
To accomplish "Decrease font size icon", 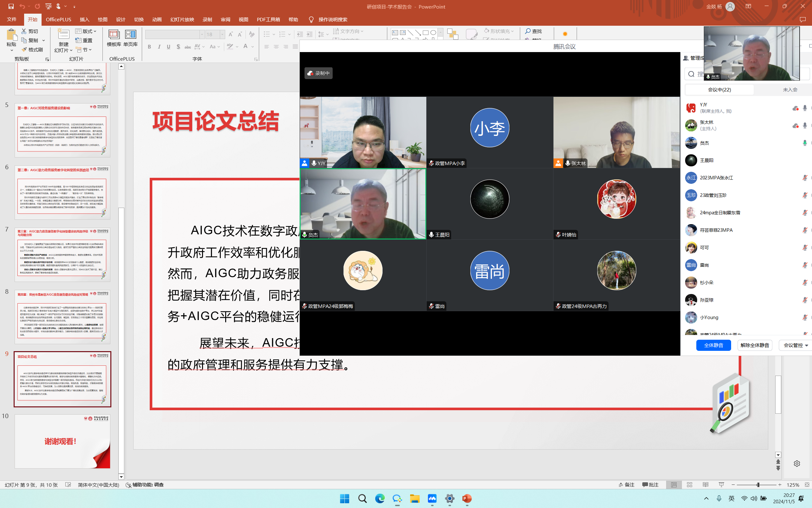I will (x=240, y=34).
